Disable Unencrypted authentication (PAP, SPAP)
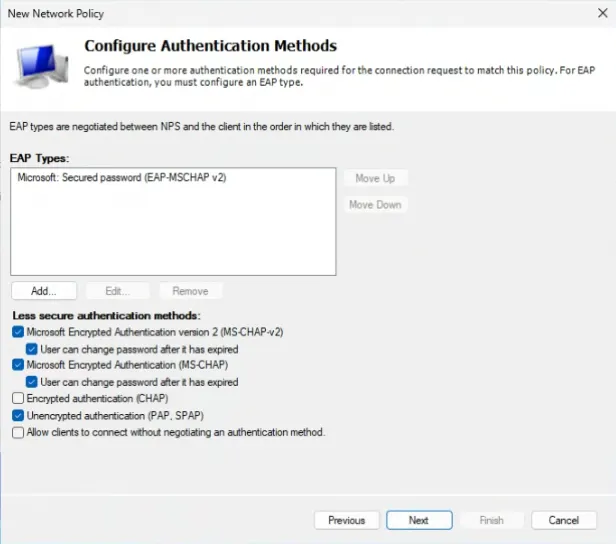This screenshot has width=616, height=544. pyautogui.click(x=18, y=415)
